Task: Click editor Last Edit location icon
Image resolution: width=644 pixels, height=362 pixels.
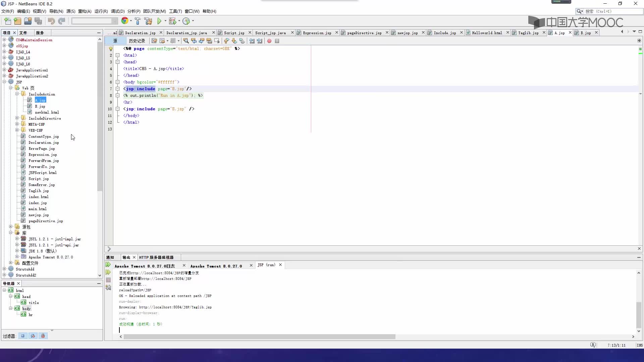Action: (x=154, y=41)
